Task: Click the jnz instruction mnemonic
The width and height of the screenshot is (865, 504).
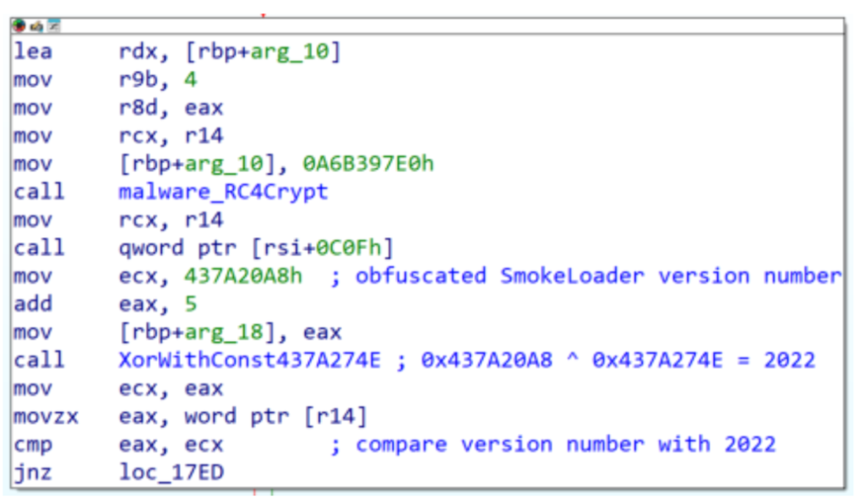Action: pyautogui.click(x=32, y=473)
